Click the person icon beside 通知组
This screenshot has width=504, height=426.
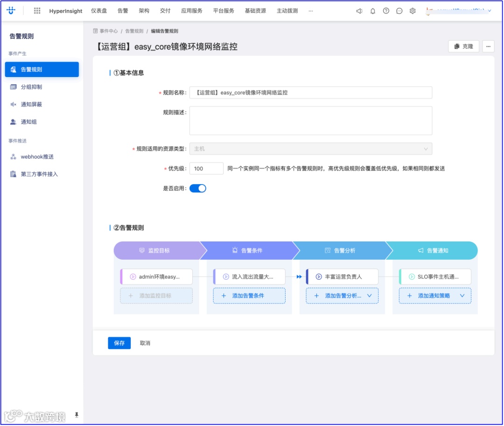[x=13, y=122]
